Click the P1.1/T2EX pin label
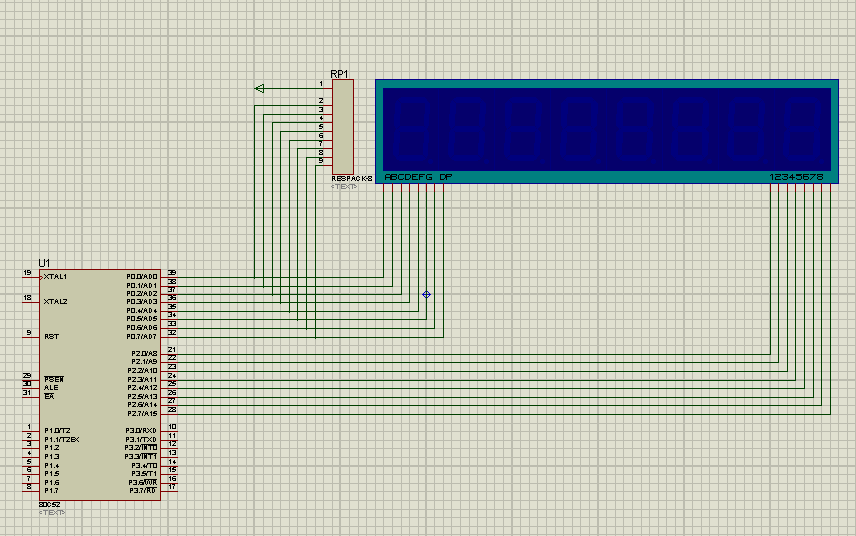The width and height of the screenshot is (856, 536). (x=62, y=439)
